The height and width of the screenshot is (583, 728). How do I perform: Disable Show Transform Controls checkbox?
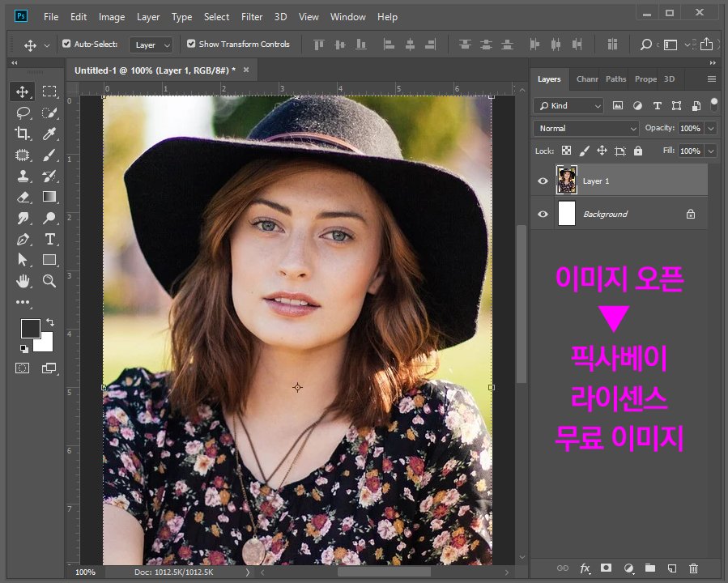click(x=191, y=44)
